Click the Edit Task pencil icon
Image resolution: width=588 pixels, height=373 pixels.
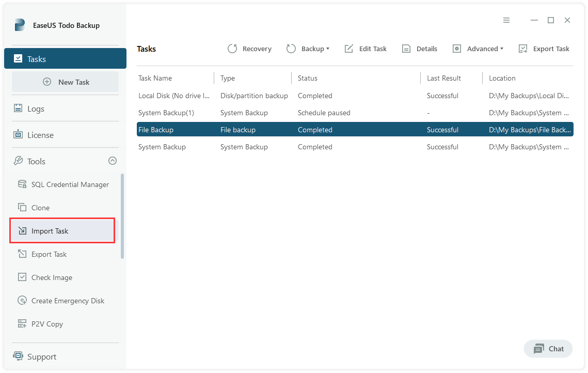click(349, 49)
